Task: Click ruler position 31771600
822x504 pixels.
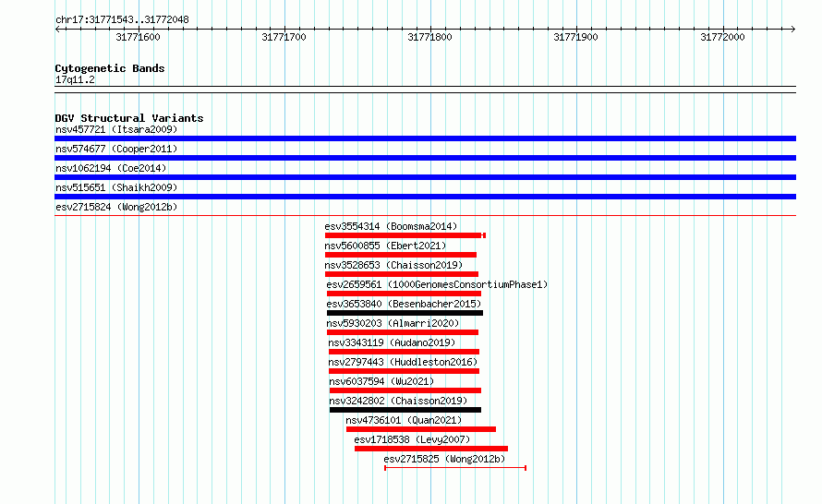Action: point(138,37)
